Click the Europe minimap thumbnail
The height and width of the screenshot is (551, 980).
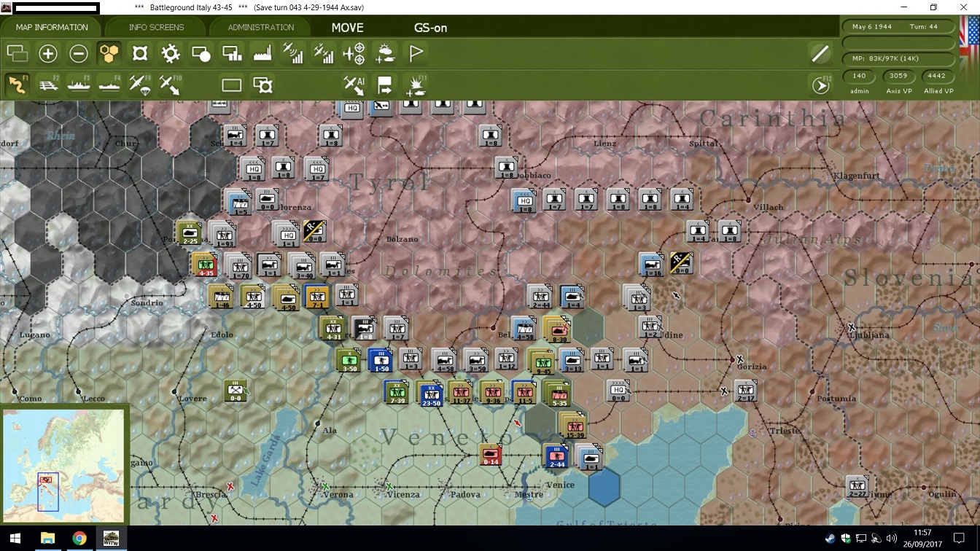(x=63, y=465)
